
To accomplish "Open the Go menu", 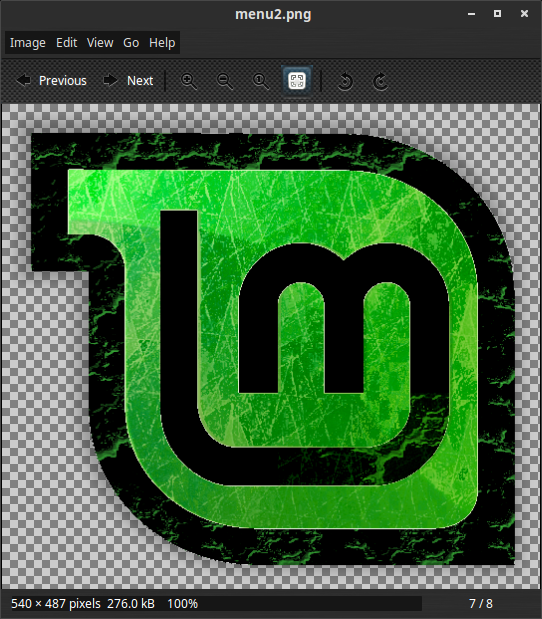I will pyautogui.click(x=131, y=43).
